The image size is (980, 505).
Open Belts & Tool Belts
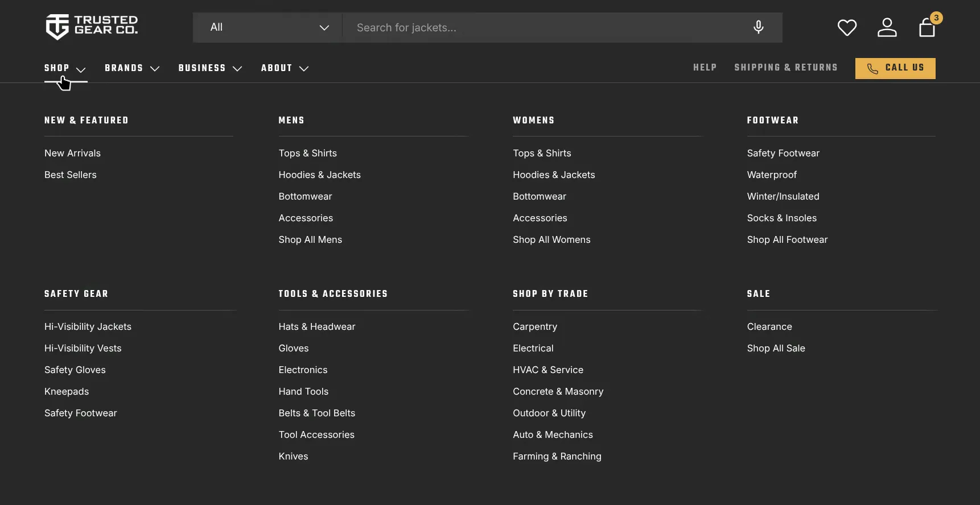click(317, 413)
